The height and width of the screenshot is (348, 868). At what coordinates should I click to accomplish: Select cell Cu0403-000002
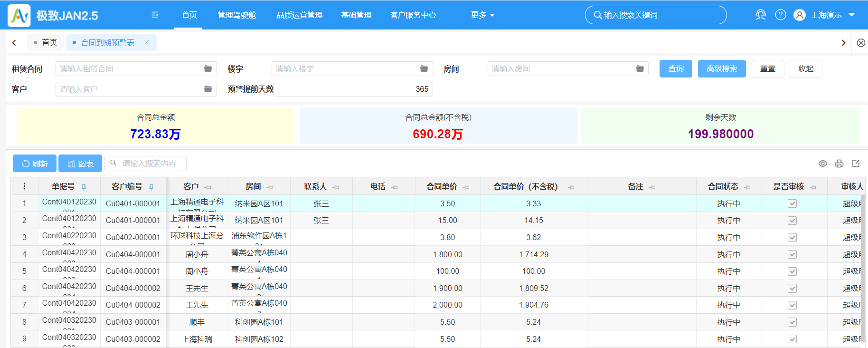(x=133, y=339)
